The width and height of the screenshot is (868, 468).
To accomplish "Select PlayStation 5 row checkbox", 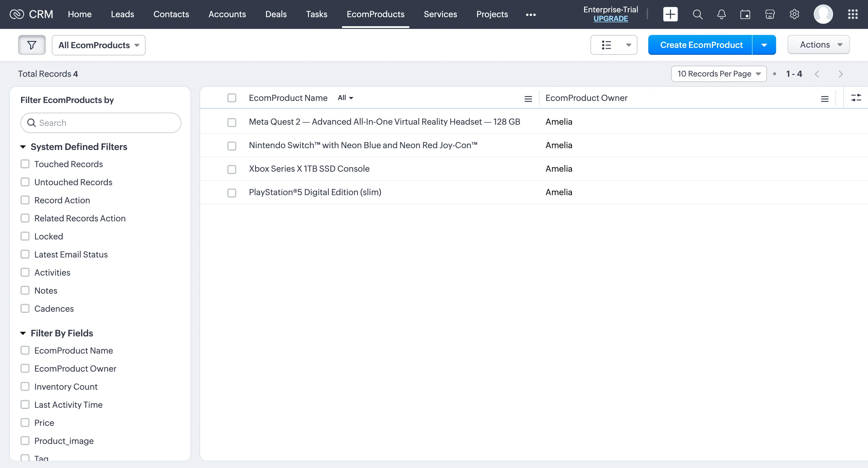I will click(231, 193).
